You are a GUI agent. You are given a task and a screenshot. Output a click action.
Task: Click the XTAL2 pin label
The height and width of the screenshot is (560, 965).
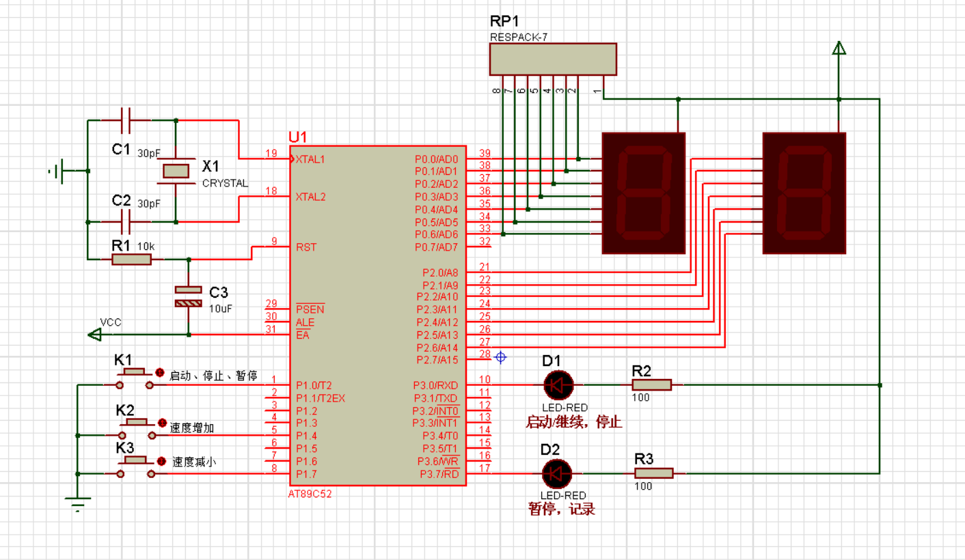310,197
